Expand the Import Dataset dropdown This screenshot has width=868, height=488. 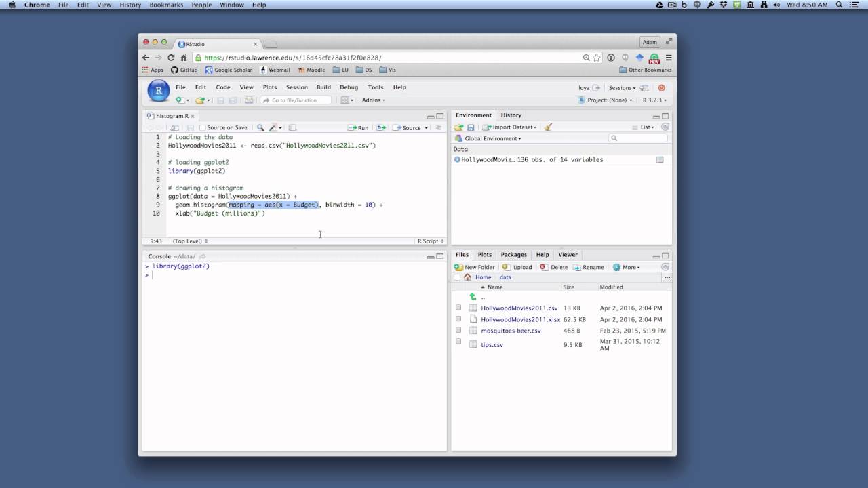tap(509, 127)
